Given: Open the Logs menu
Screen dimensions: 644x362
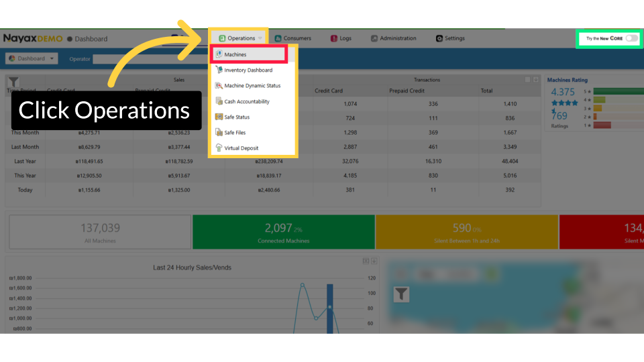Looking at the screenshot, I should 341,38.
